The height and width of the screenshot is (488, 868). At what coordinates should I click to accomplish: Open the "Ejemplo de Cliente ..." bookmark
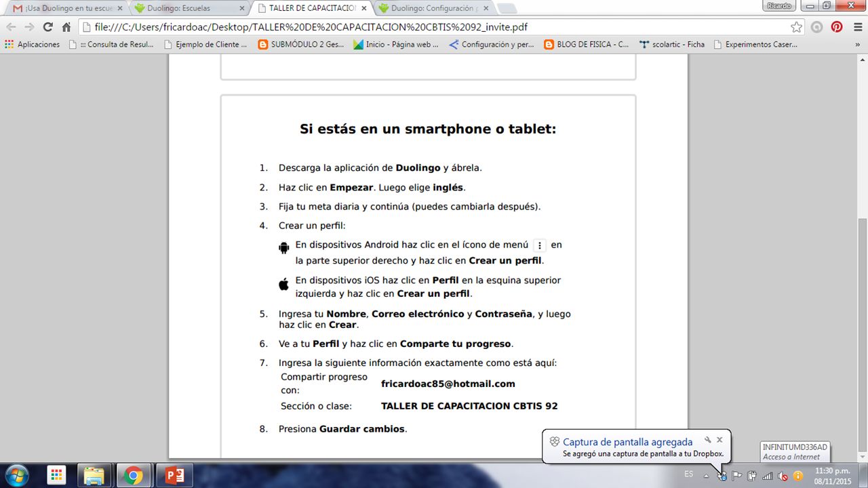(x=205, y=45)
